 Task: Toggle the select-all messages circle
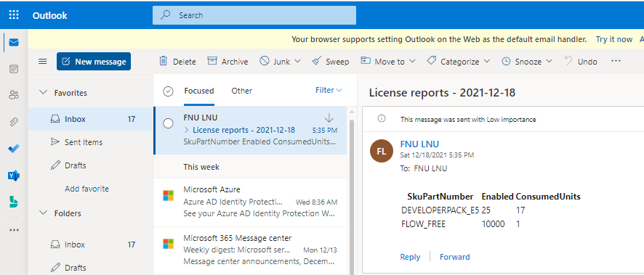168,91
